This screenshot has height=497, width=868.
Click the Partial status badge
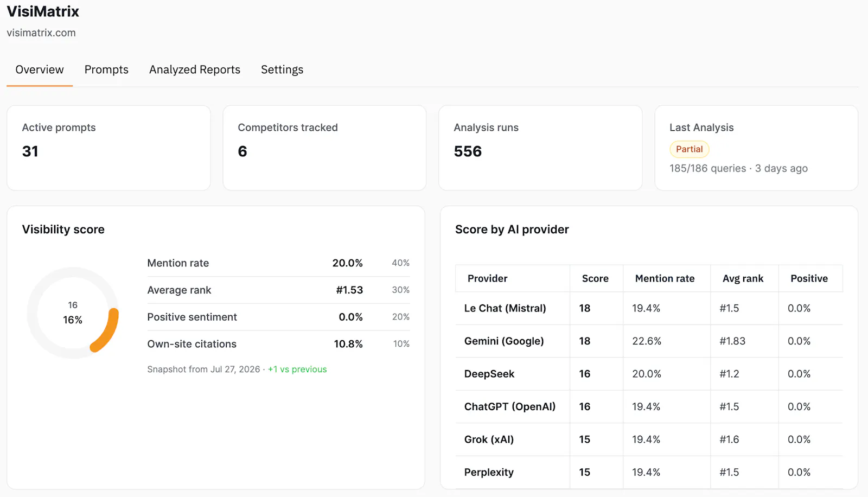pyautogui.click(x=690, y=149)
